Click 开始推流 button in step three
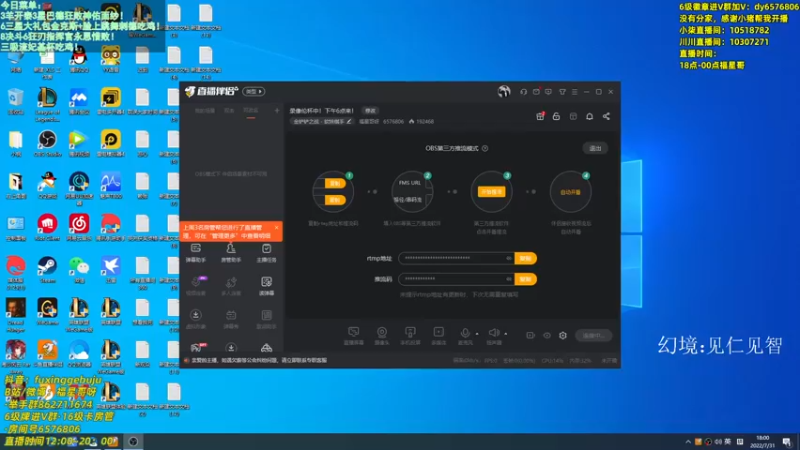 pos(491,192)
